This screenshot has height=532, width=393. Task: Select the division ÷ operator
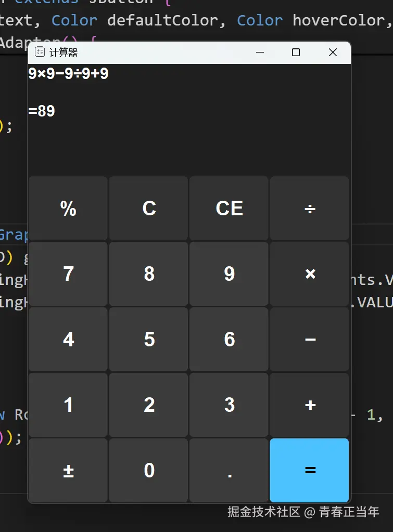[309, 209]
